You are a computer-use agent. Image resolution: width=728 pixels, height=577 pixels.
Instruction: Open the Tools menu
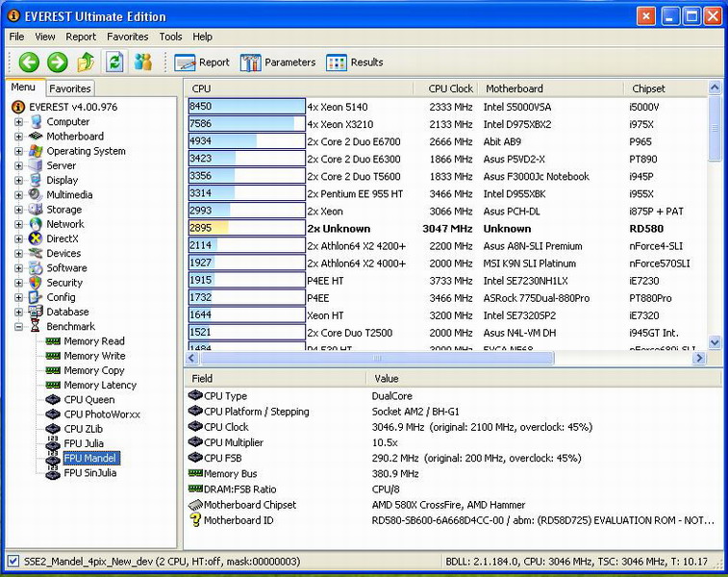170,37
